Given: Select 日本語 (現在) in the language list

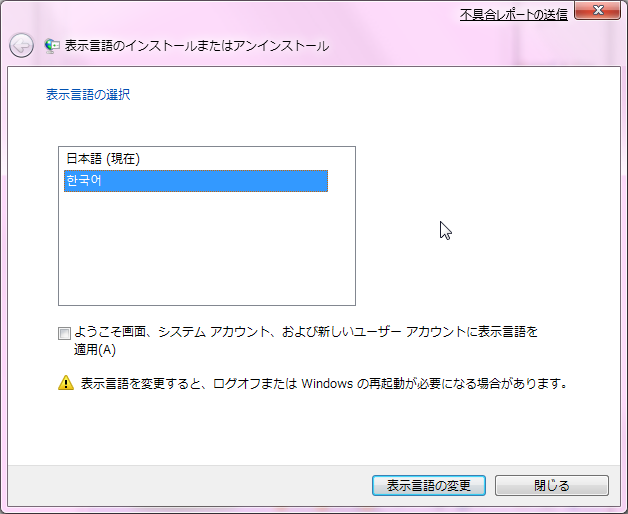Looking at the screenshot, I should [x=103, y=159].
